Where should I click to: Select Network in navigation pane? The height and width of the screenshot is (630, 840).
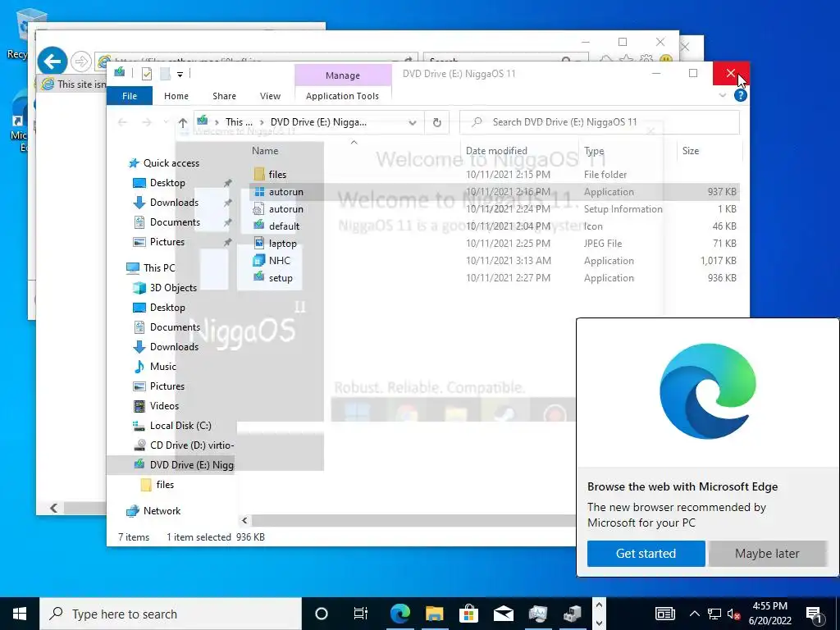point(162,511)
